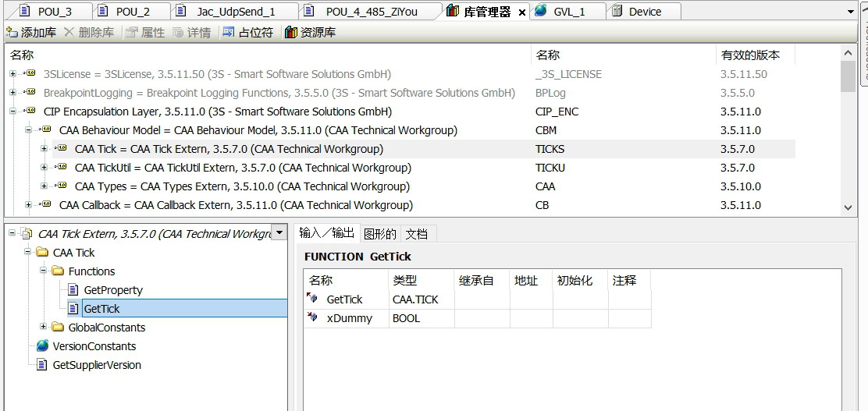
Task: Collapse the CAA Tick folder
Action: pos(28,252)
